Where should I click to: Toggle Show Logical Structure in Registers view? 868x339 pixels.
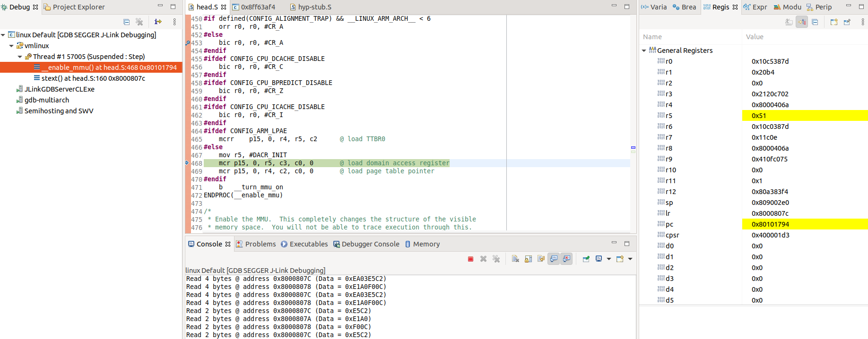(802, 22)
